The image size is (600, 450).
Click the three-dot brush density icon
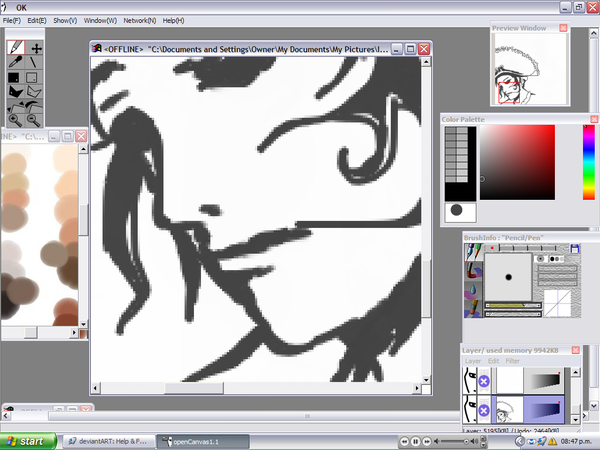[x=556, y=259]
